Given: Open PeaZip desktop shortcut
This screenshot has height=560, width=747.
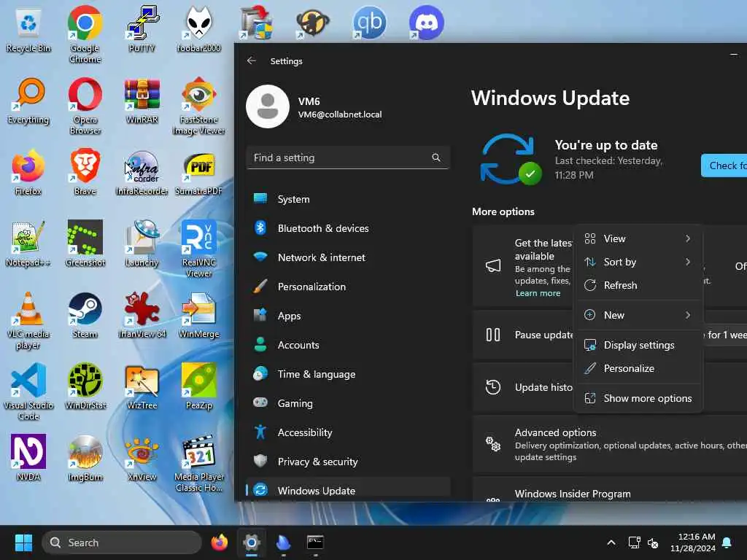Looking at the screenshot, I should (198, 386).
